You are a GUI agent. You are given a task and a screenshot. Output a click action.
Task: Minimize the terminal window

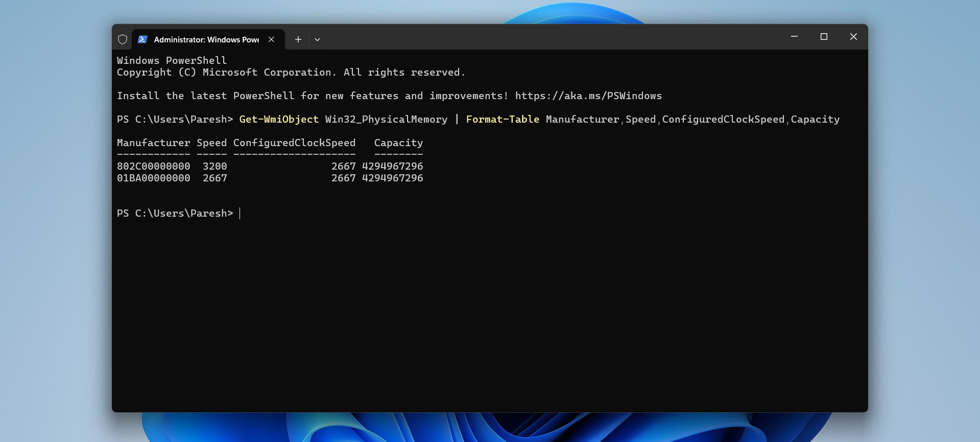click(x=794, y=37)
